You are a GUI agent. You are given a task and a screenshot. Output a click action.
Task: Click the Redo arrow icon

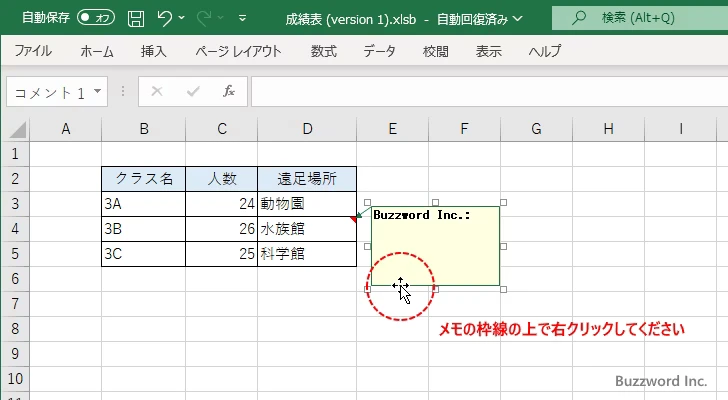[x=204, y=18]
